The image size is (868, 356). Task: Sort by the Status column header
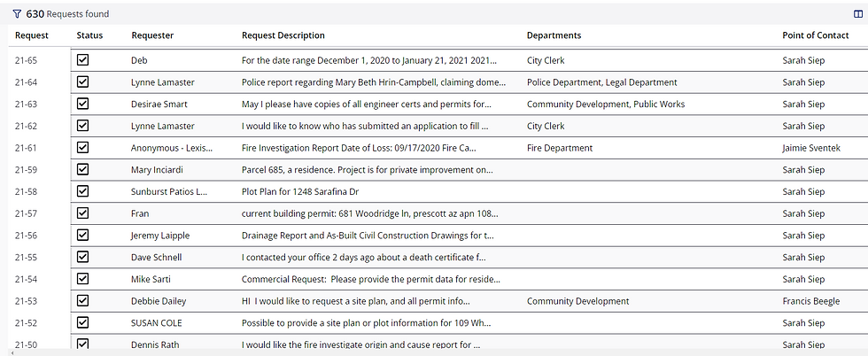[x=89, y=35]
